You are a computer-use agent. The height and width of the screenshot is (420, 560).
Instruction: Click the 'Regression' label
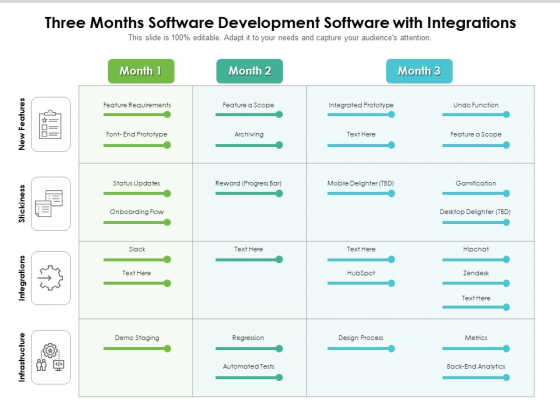(x=248, y=338)
